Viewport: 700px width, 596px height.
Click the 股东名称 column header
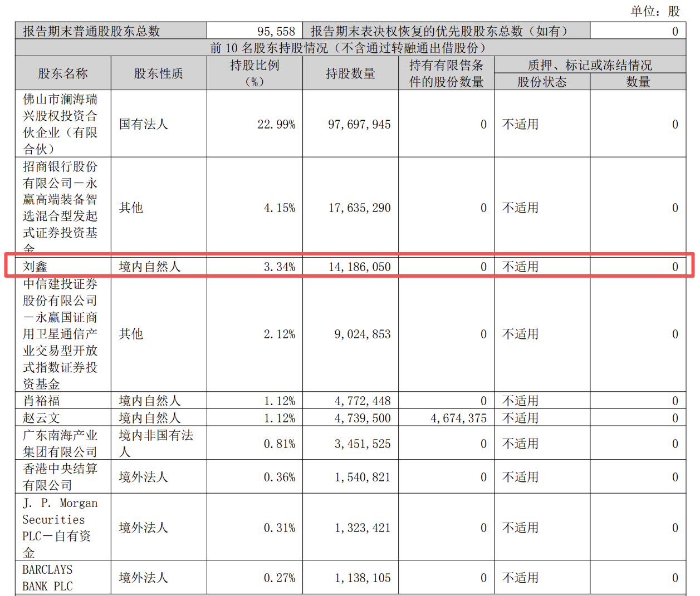click(x=63, y=73)
